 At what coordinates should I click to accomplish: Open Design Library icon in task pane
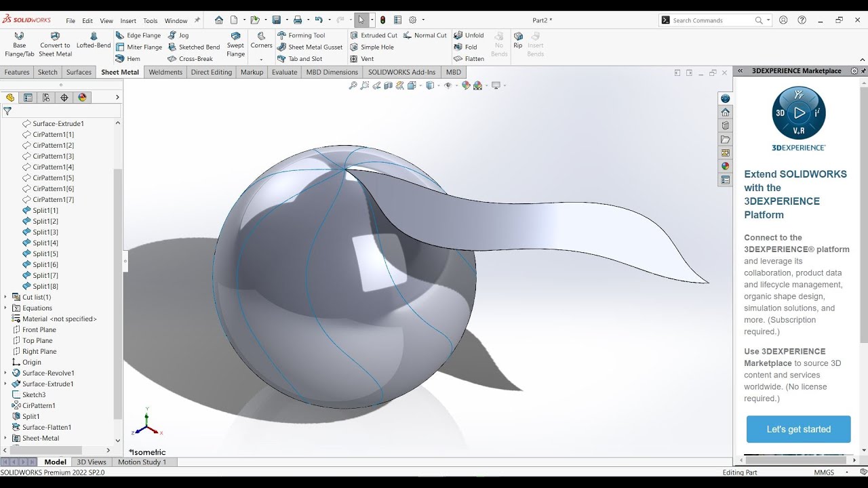[x=726, y=125]
